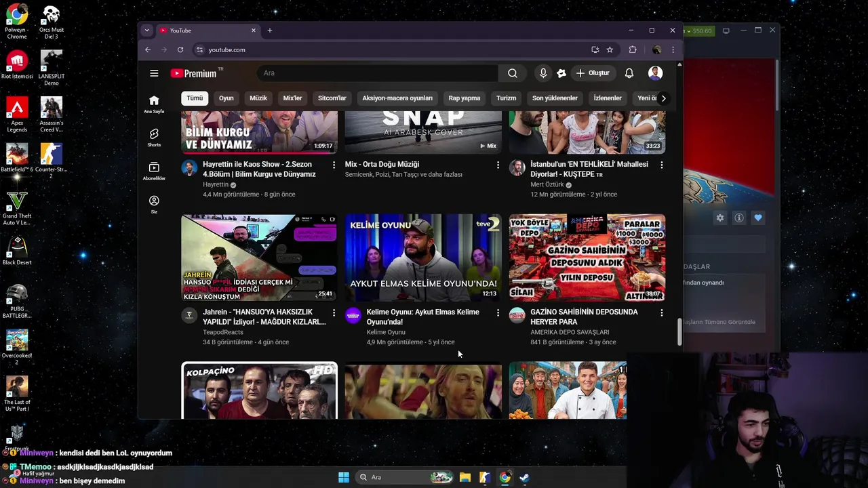Image resolution: width=868 pixels, height=488 pixels.
Task: Open the Windows Start button
Action: 343,477
